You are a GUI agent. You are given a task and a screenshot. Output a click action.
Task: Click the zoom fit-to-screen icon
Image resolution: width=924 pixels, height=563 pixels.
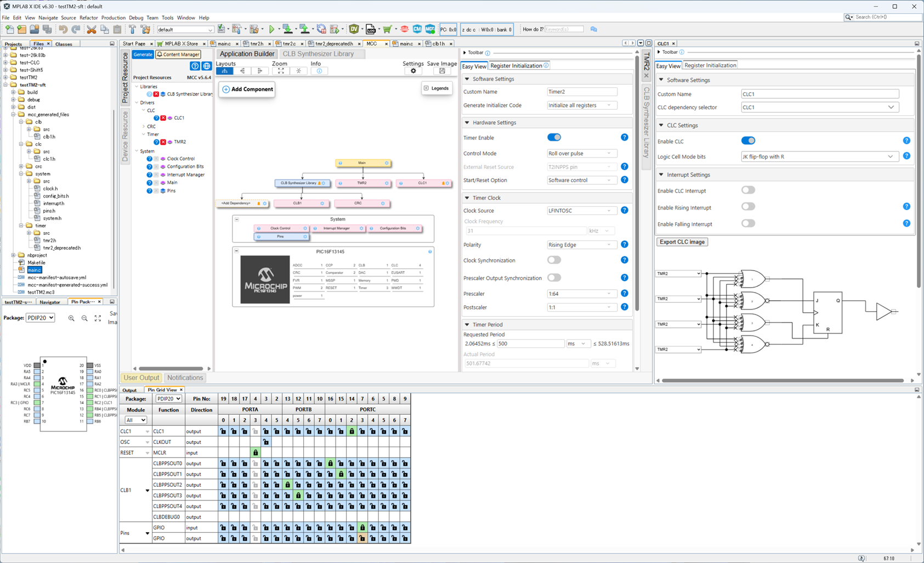coord(281,71)
